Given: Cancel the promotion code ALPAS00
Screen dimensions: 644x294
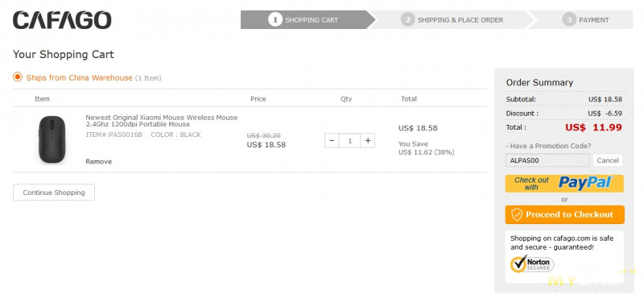Looking at the screenshot, I should tap(608, 160).
